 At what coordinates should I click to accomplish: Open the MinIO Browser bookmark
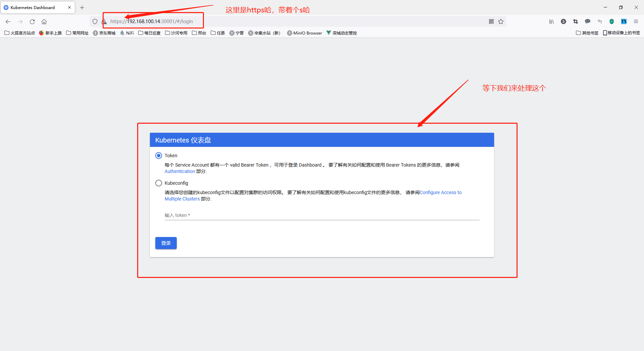click(x=305, y=33)
